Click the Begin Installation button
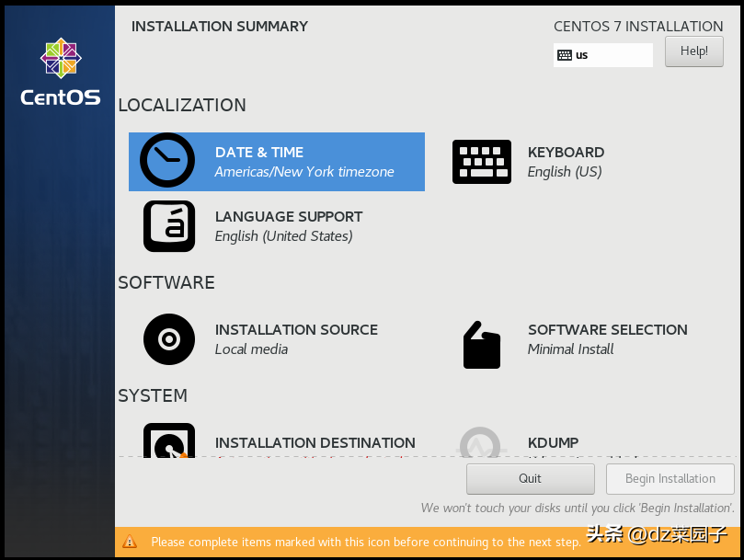 pos(670,479)
